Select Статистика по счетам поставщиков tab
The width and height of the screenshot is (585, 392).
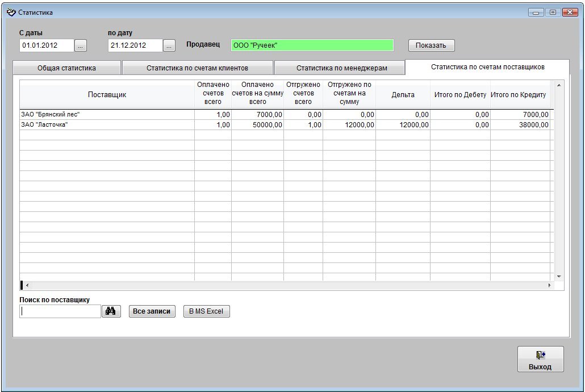tap(487, 67)
